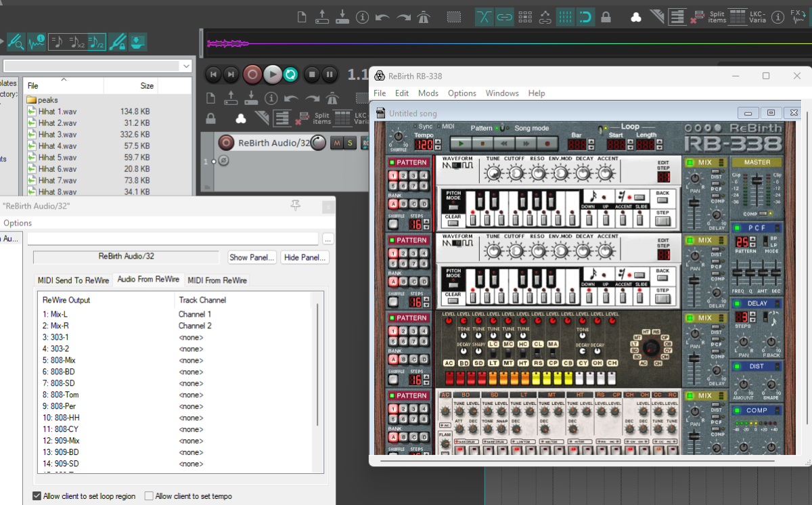Viewport: 812px width, 505px height.
Task: Click the Loop Length stepper arrows
Action: 659,144
